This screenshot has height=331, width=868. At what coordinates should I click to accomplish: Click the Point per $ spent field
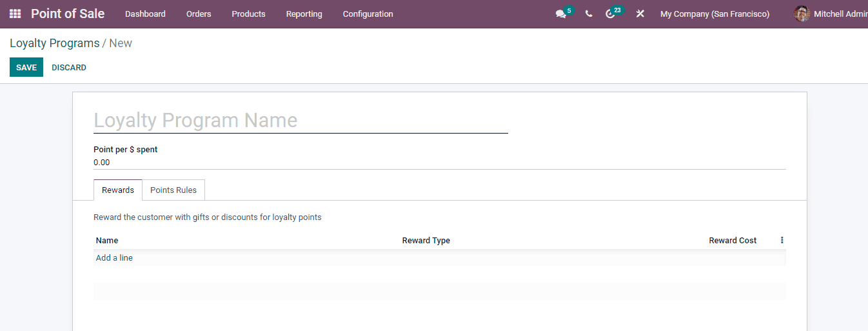click(439, 163)
